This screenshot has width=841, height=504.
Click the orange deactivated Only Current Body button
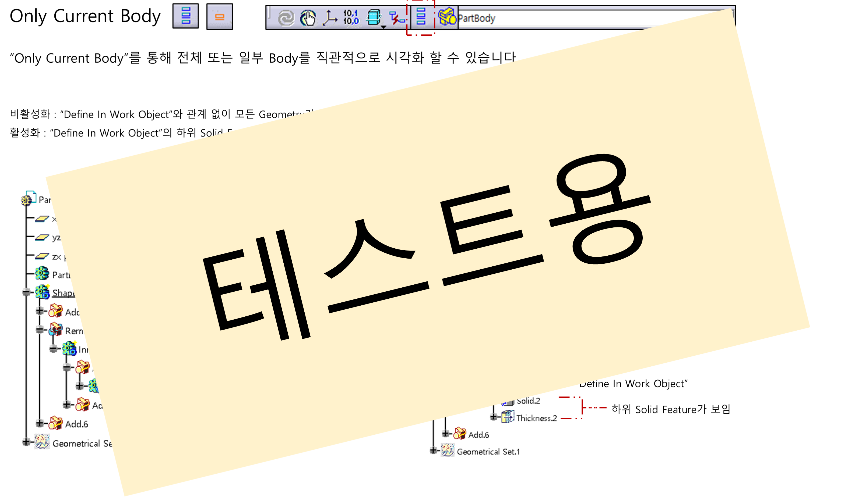219,16
